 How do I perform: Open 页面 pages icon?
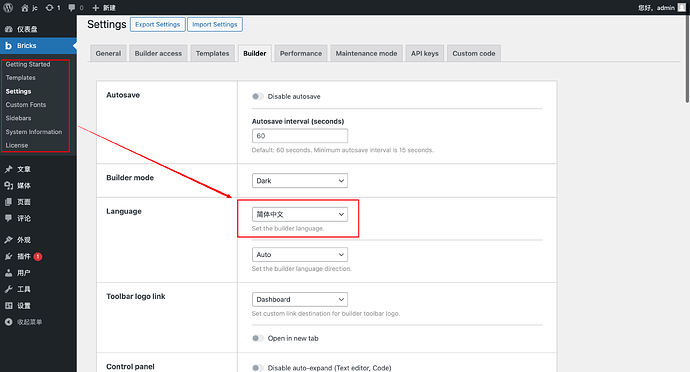[x=8, y=202]
